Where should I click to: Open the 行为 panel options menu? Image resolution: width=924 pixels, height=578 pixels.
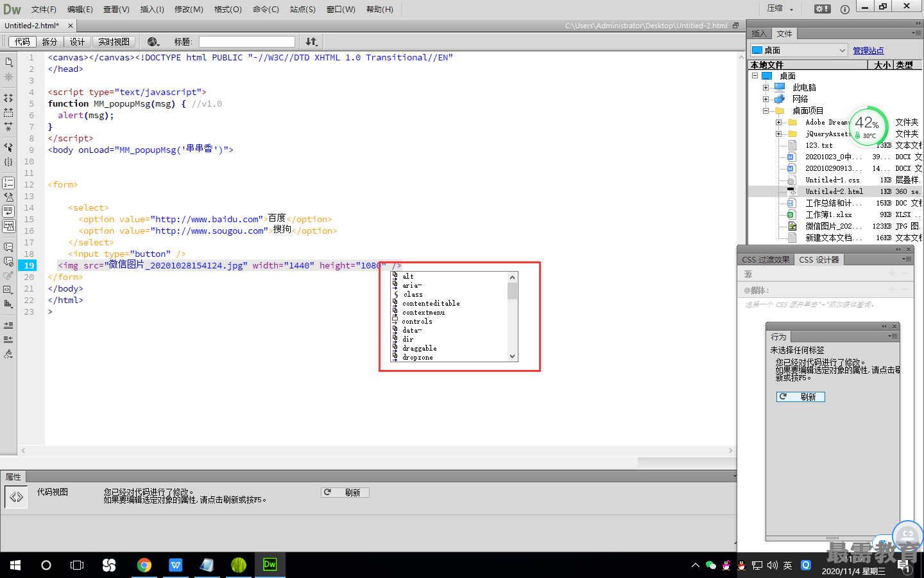coord(893,336)
